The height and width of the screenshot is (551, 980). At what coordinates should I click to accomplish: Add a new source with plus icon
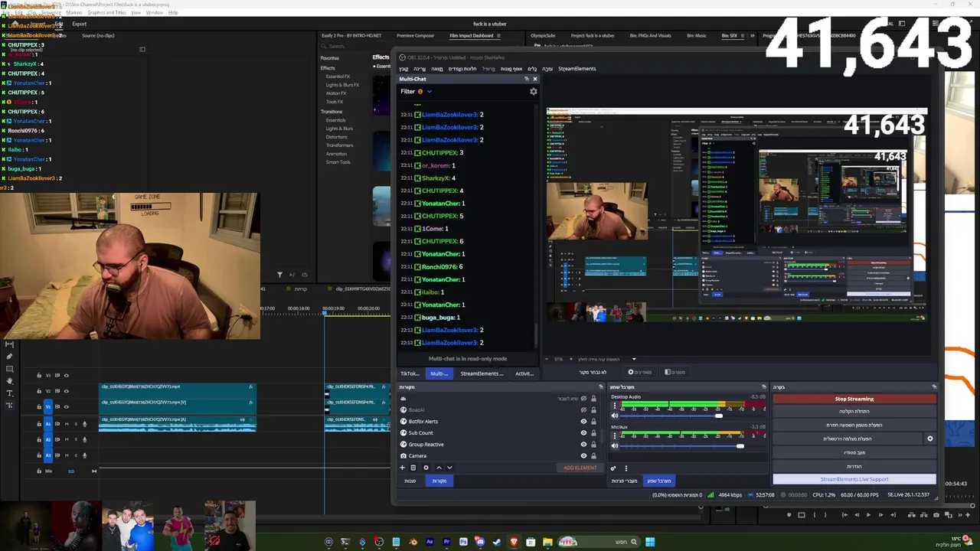(403, 468)
